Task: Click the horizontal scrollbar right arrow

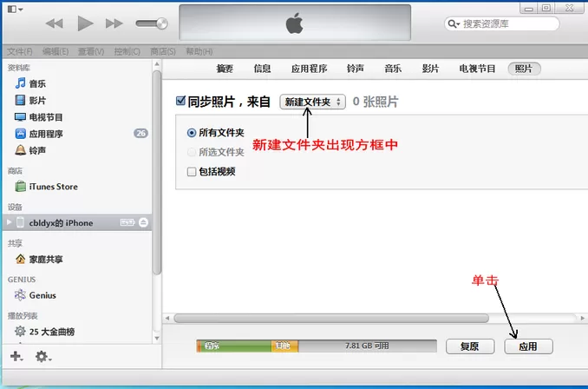Action: pyautogui.click(x=583, y=318)
